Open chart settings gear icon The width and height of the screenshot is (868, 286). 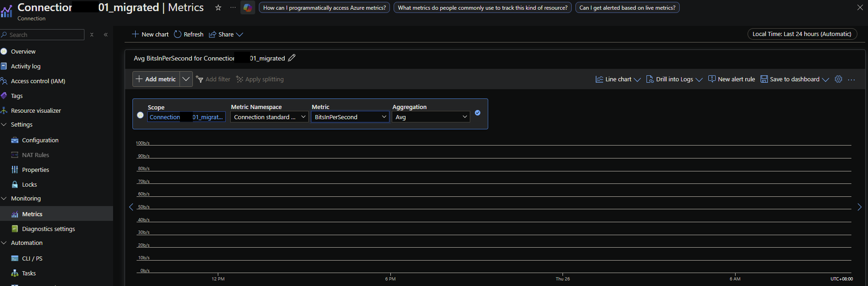[838, 79]
